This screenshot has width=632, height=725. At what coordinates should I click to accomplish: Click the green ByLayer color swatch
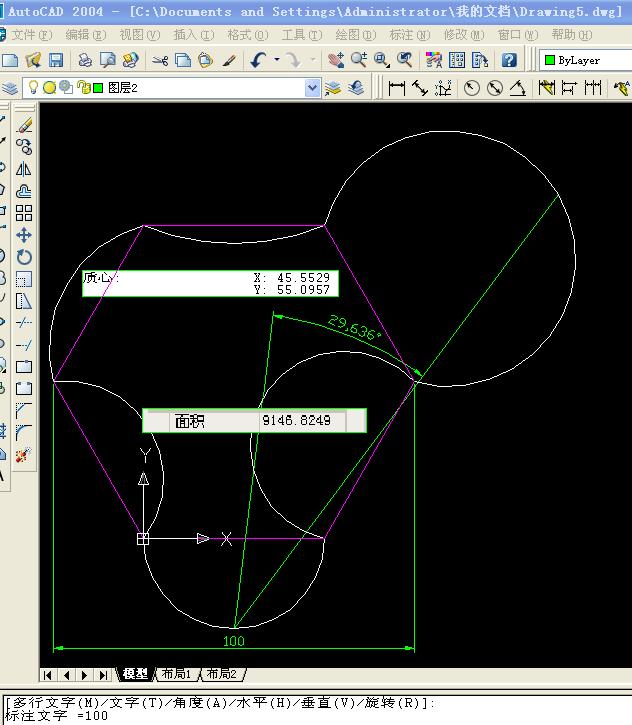(550, 60)
